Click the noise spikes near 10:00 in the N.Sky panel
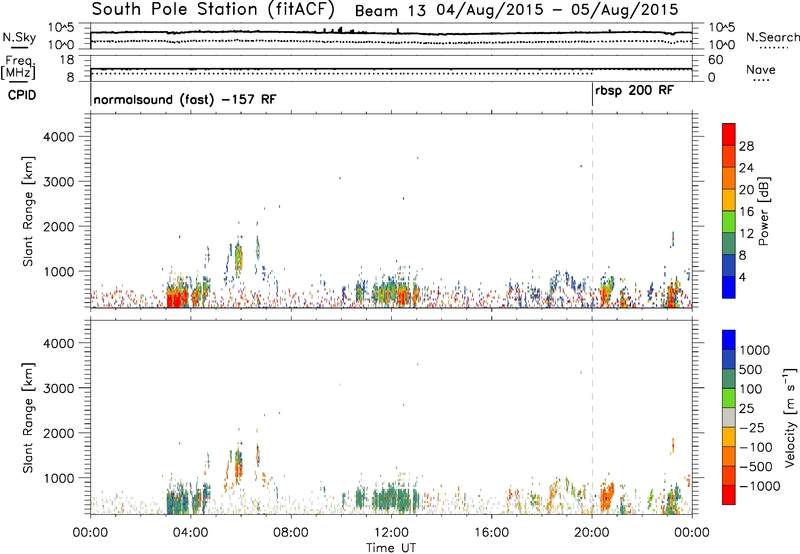The height and width of the screenshot is (554, 800). [x=339, y=30]
